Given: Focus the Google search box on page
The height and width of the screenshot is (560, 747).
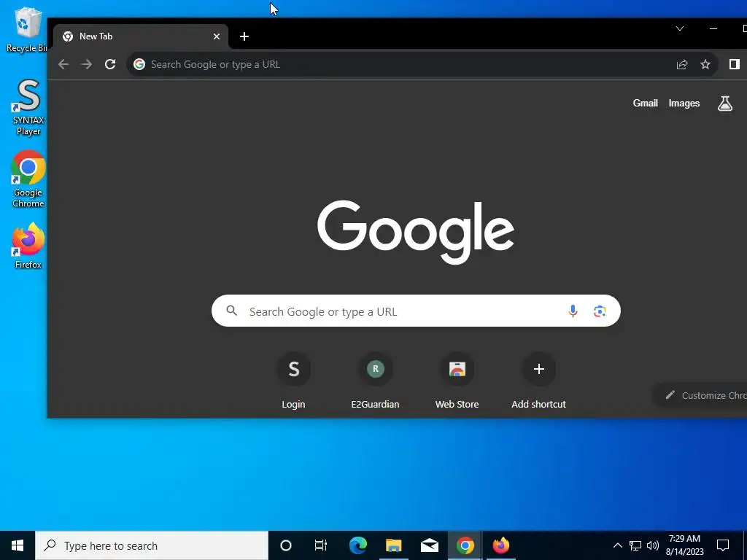Looking at the screenshot, I should 416,311.
